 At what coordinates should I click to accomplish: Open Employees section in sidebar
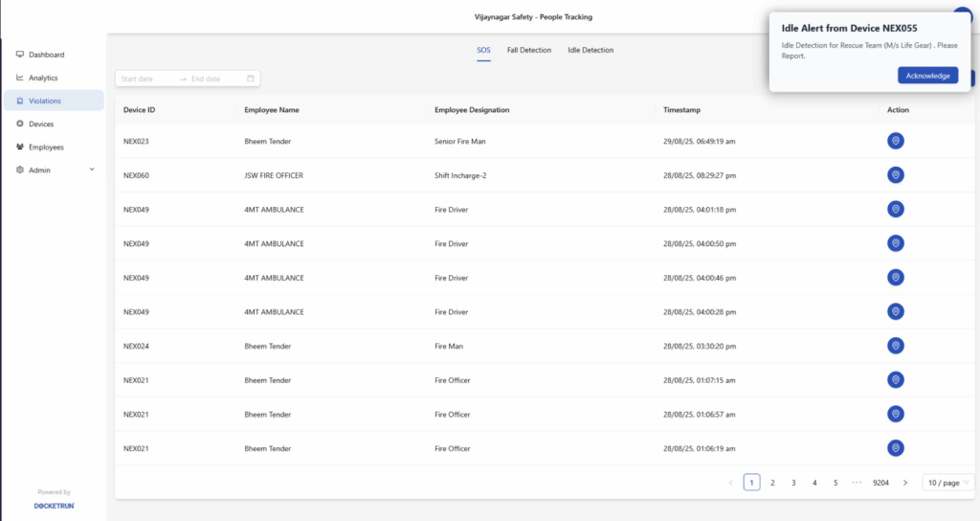[46, 147]
